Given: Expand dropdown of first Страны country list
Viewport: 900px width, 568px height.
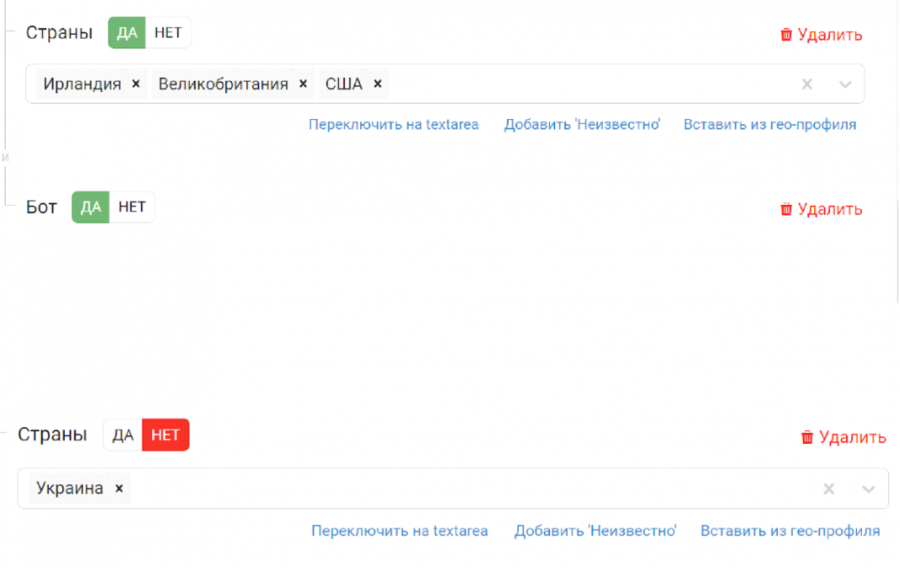Looking at the screenshot, I should click(x=845, y=84).
